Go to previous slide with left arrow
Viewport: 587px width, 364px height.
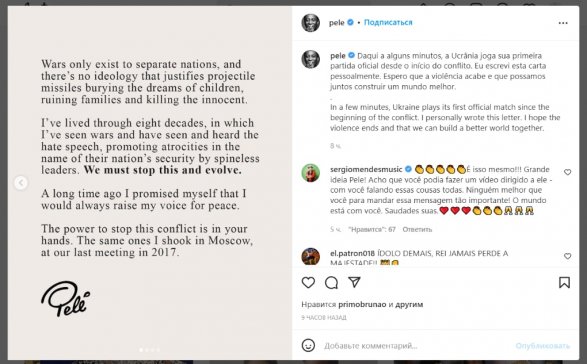point(21,183)
